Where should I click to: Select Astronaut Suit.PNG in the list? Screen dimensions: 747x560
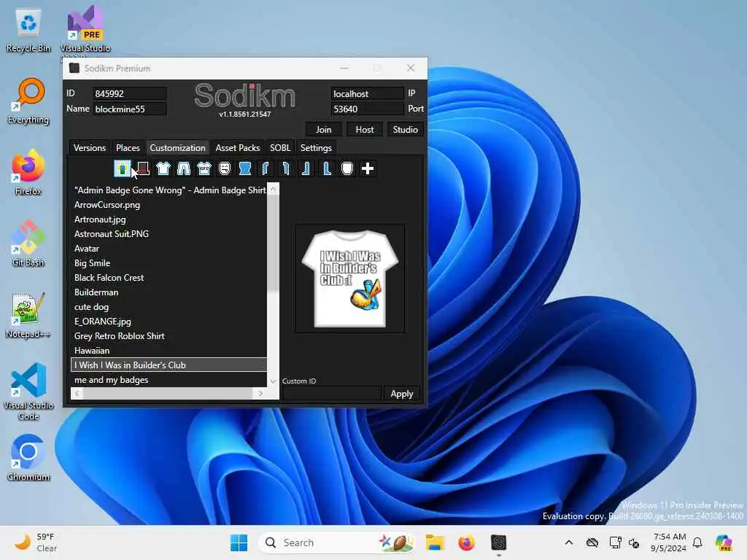(169, 234)
